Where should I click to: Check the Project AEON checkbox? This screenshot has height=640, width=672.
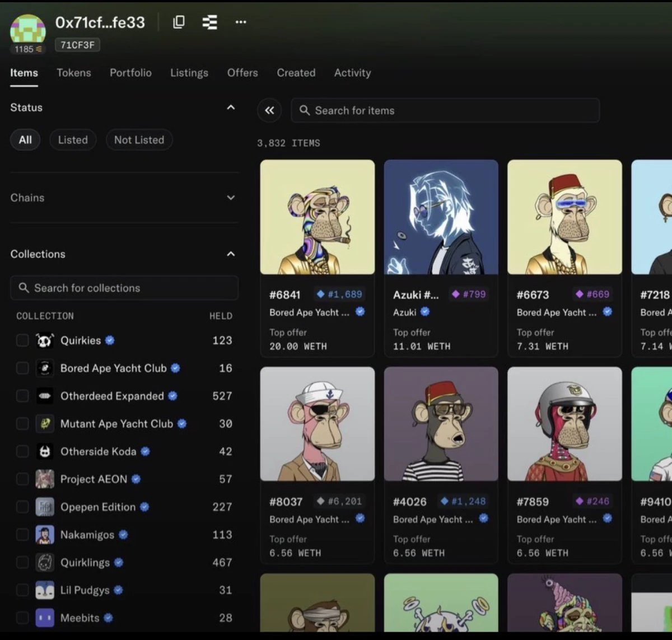point(22,479)
